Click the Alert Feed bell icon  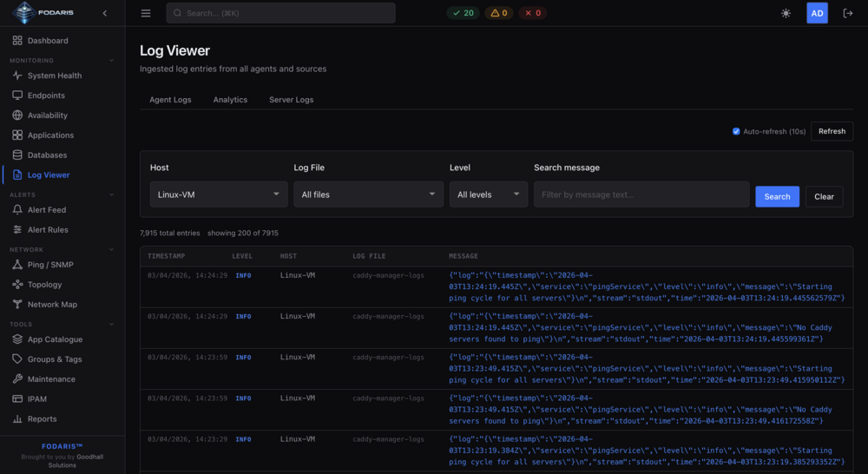[x=17, y=210]
